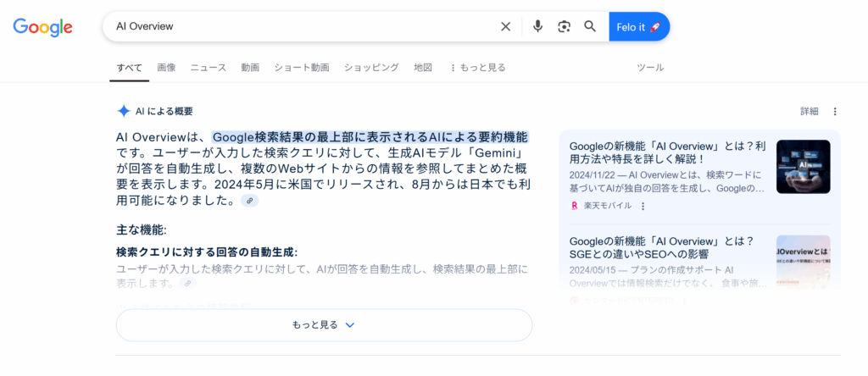Open three-dot menu next to 楽天モバイル

point(643,206)
